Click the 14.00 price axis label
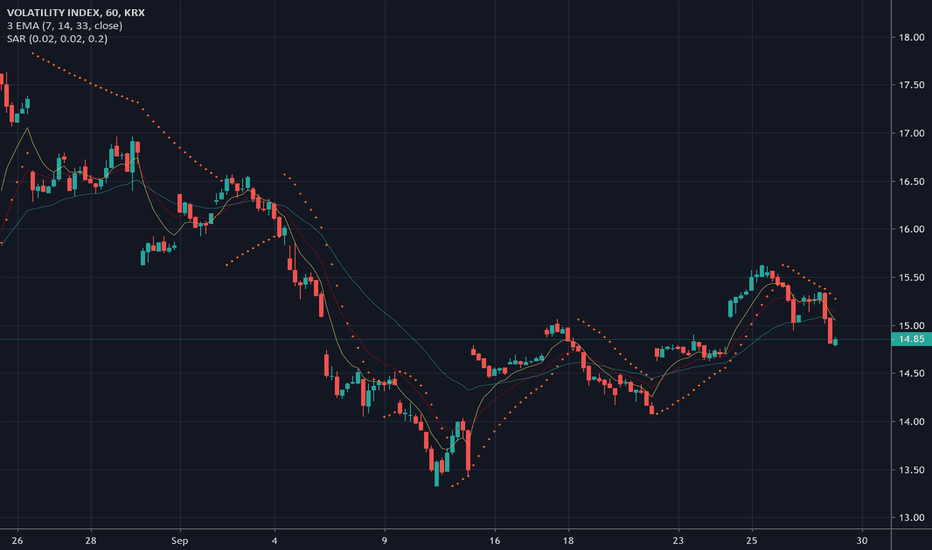 [911, 422]
